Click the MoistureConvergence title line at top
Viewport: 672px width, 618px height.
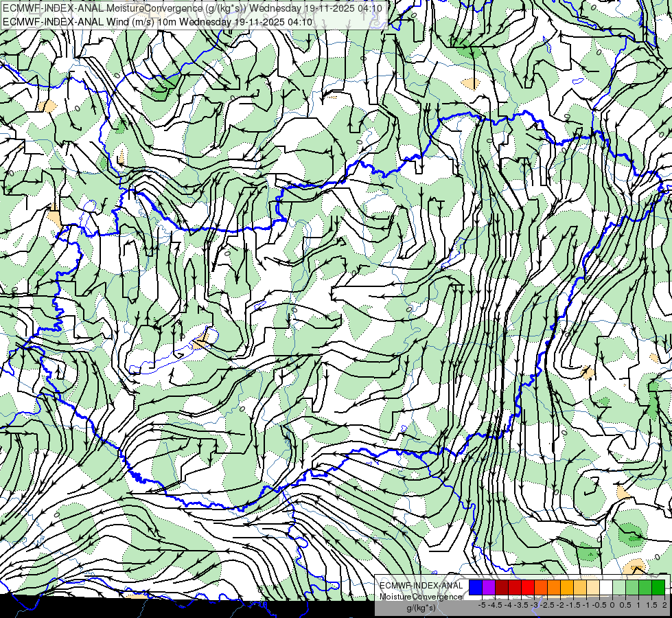[x=192, y=8]
